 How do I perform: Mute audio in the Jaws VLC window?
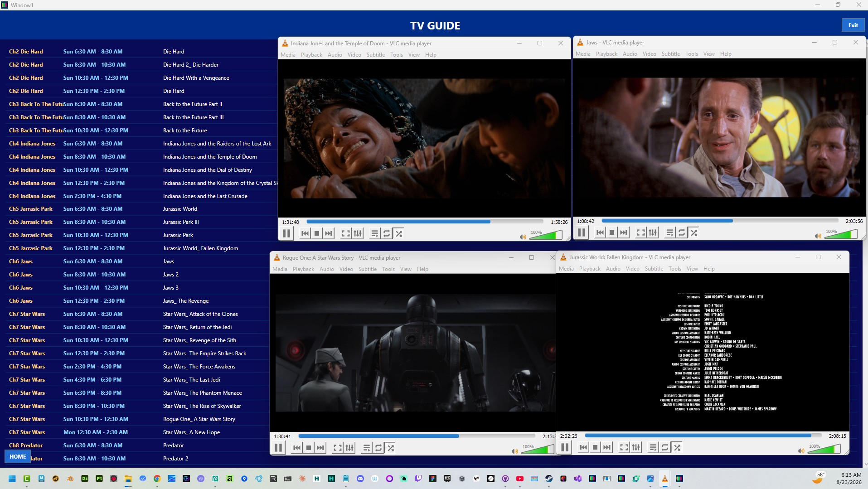point(818,236)
